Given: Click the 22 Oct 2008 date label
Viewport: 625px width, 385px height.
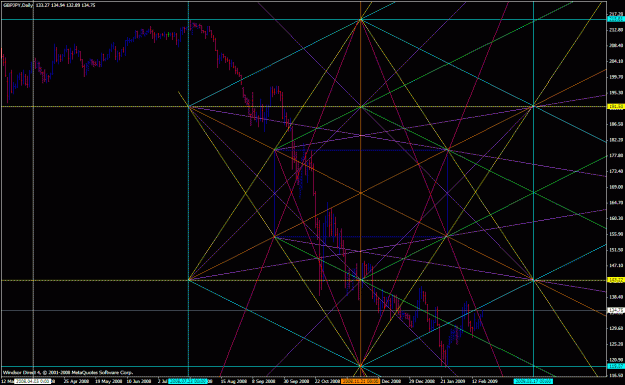Looking at the screenshot, I should (x=327, y=381).
